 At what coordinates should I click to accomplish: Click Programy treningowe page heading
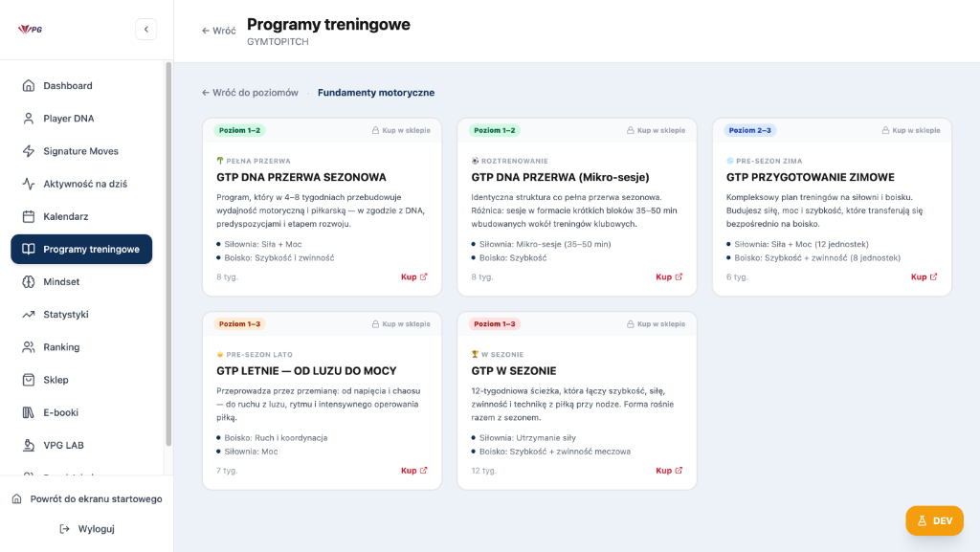[x=329, y=24]
